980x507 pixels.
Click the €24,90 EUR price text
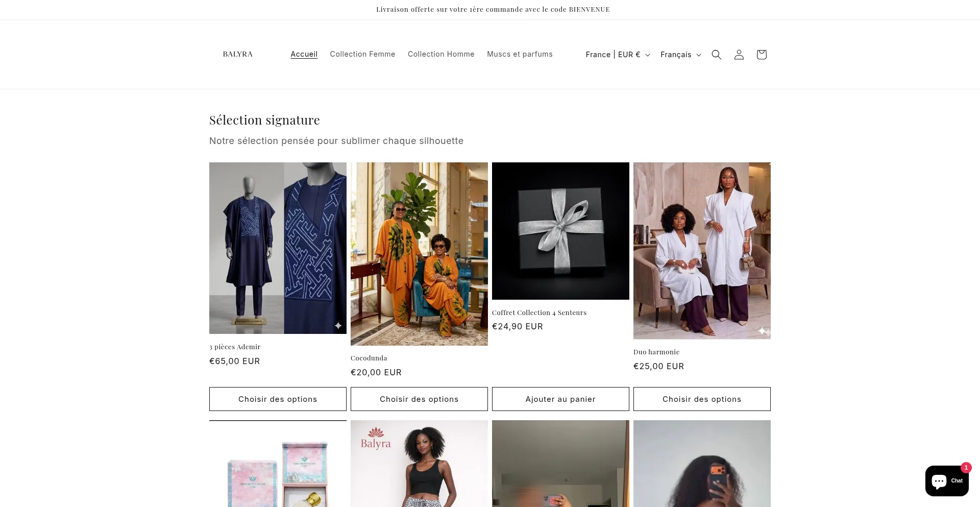click(x=518, y=326)
